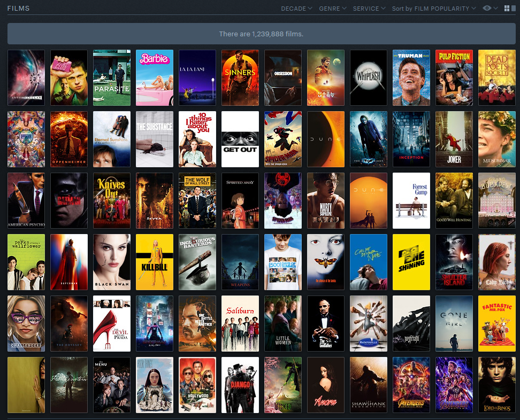Open the Good Will Hunting poster
This screenshot has width=520, height=420.
tap(454, 201)
